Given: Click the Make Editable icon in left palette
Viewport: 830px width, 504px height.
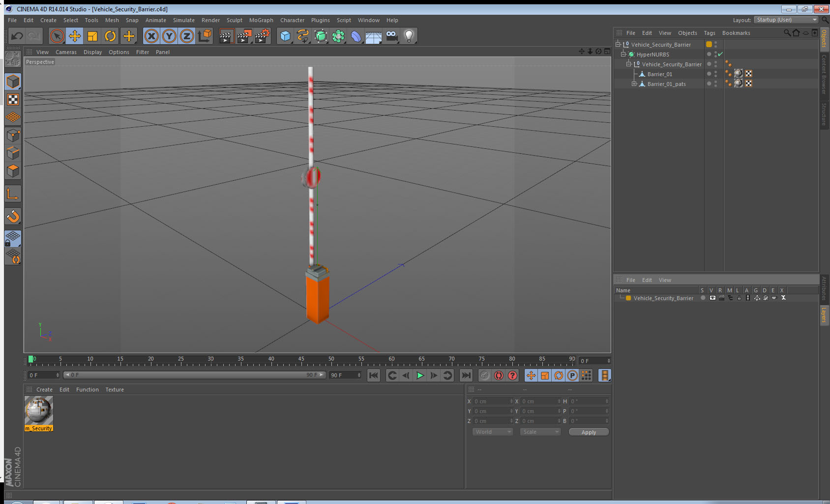Looking at the screenshot, I should point(13,59).
